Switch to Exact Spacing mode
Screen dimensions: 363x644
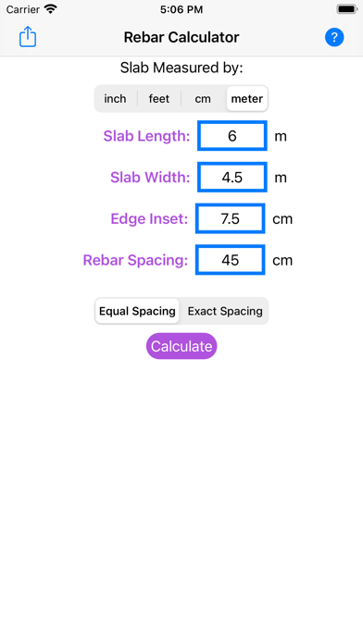click(x=225, y=311)
